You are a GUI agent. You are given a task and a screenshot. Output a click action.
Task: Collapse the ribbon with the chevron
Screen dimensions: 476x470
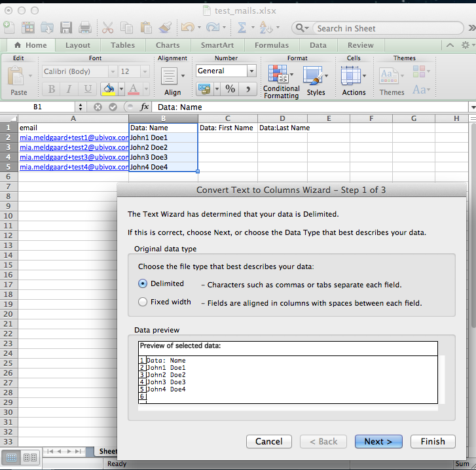tap(450, 45)
